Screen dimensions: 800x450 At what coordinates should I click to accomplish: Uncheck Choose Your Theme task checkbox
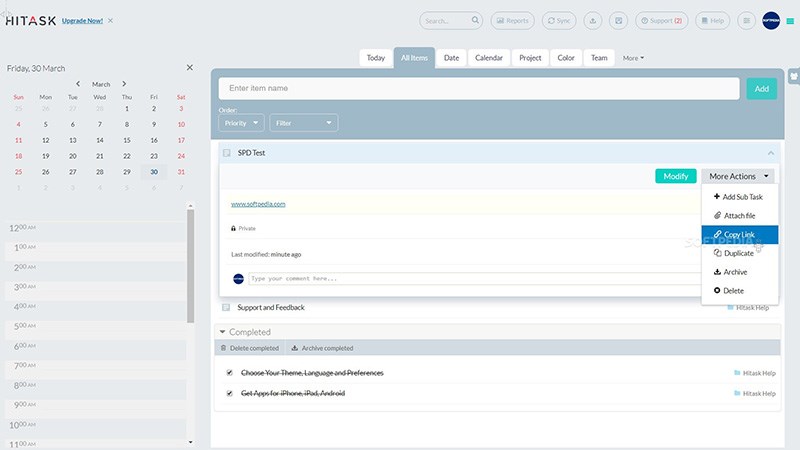230,373
